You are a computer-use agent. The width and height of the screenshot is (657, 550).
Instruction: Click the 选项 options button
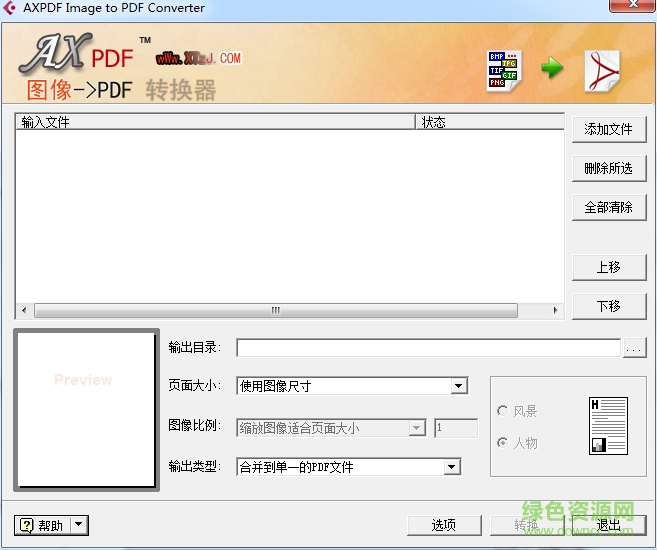443,525
